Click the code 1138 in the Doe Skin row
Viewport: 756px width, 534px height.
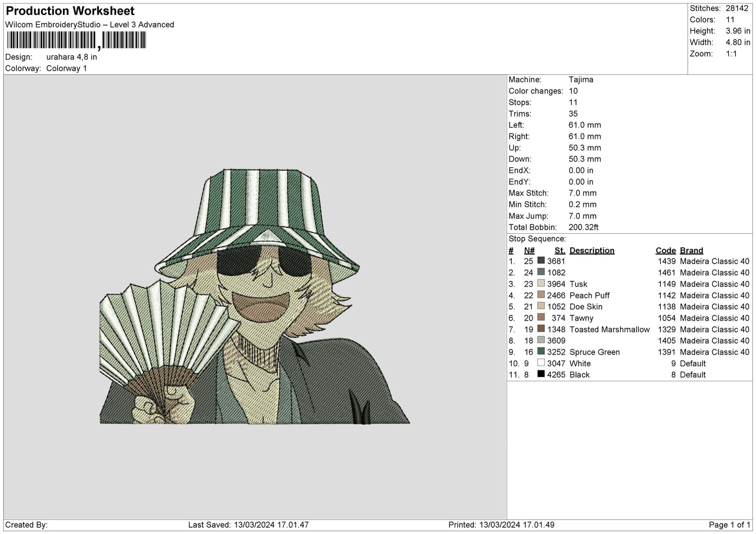tap(667, 306)
